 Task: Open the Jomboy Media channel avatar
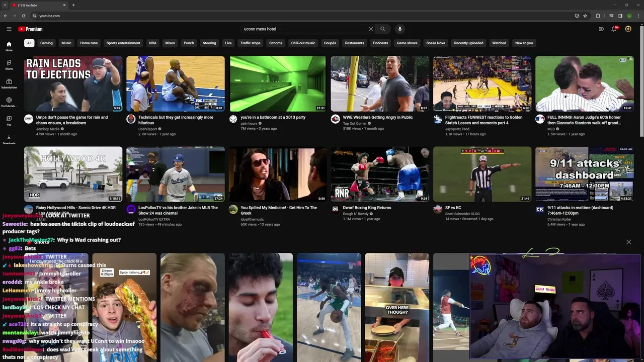pyautogui.click(x=29, y=119)
